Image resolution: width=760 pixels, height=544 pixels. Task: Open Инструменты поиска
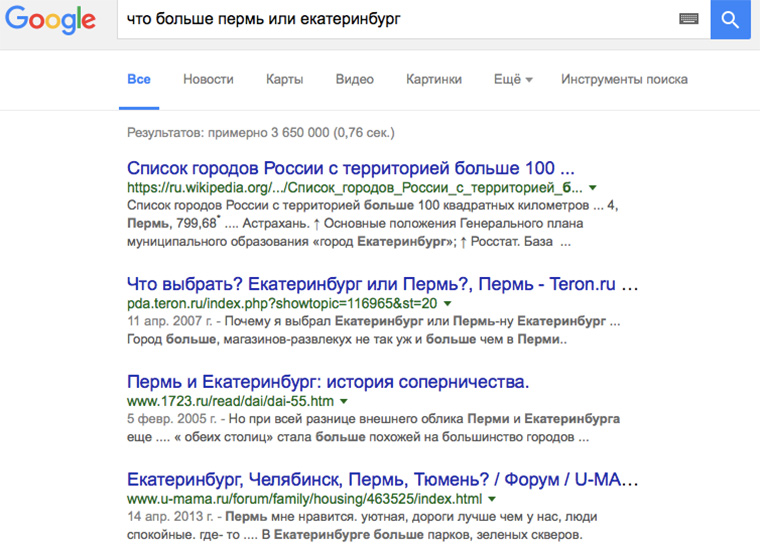[x=624, y=79]
